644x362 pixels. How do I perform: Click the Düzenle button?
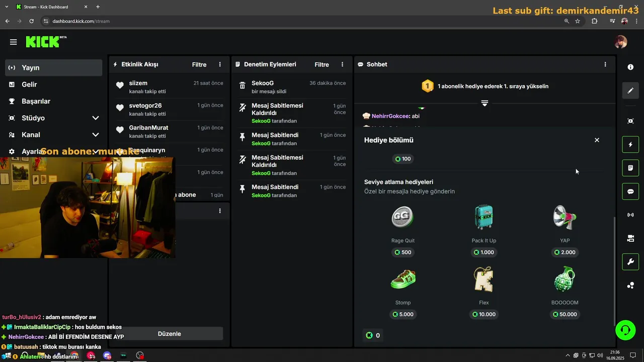pyautogui.click(x=169, y=334)
